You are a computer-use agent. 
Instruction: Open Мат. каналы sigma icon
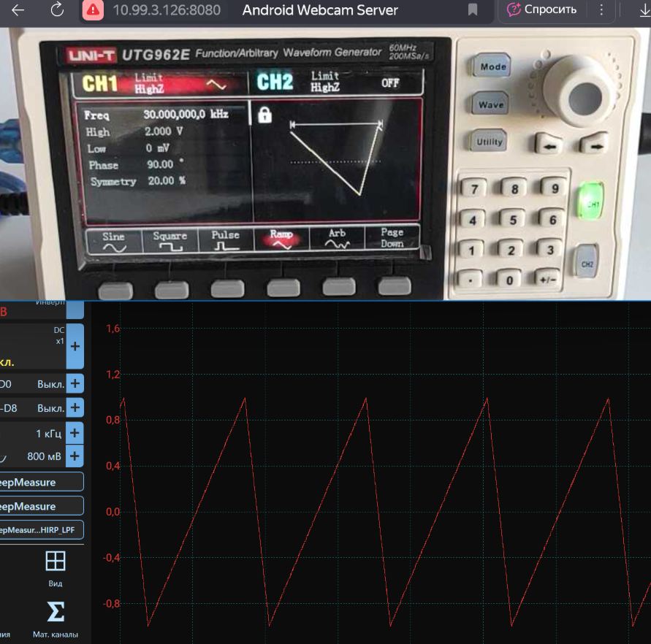[56, 612]
